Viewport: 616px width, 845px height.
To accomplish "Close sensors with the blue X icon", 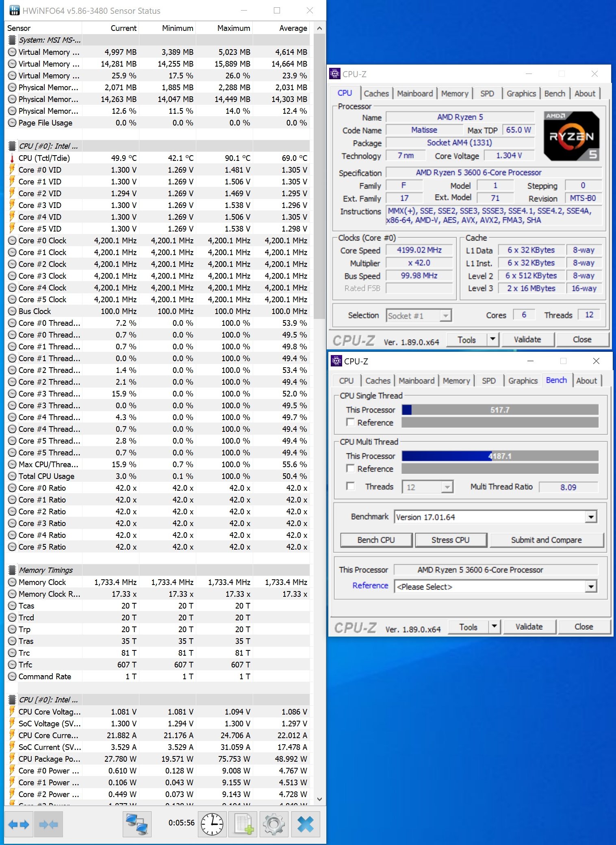I will click(305, 824).
